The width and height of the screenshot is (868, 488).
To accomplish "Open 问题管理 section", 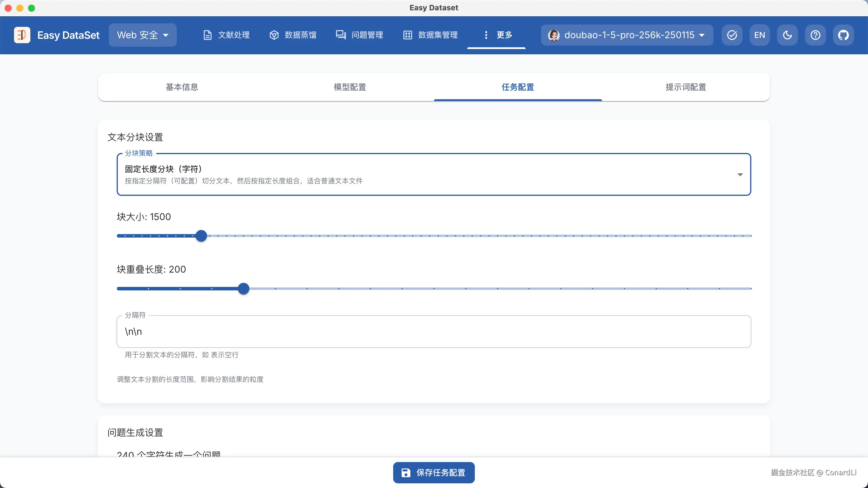I will pos(360,35).
